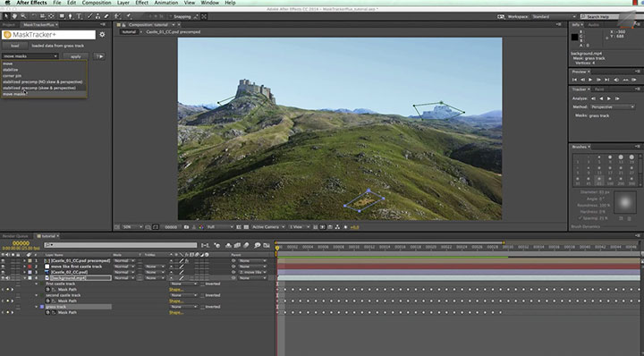Viewport: 644px width, 356px height.
Task: Select the Type text tool
Action: [79, 16]
